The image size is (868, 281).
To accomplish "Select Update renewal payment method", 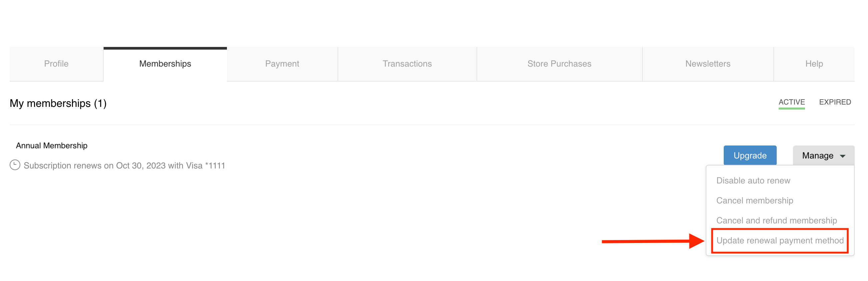I will click(780, 241).
